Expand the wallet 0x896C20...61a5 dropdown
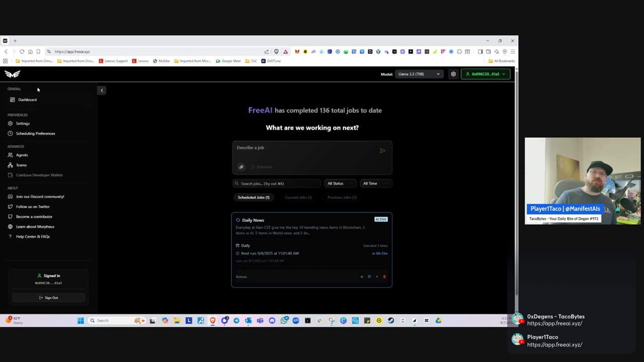644x362 pixels. (486, 74)
